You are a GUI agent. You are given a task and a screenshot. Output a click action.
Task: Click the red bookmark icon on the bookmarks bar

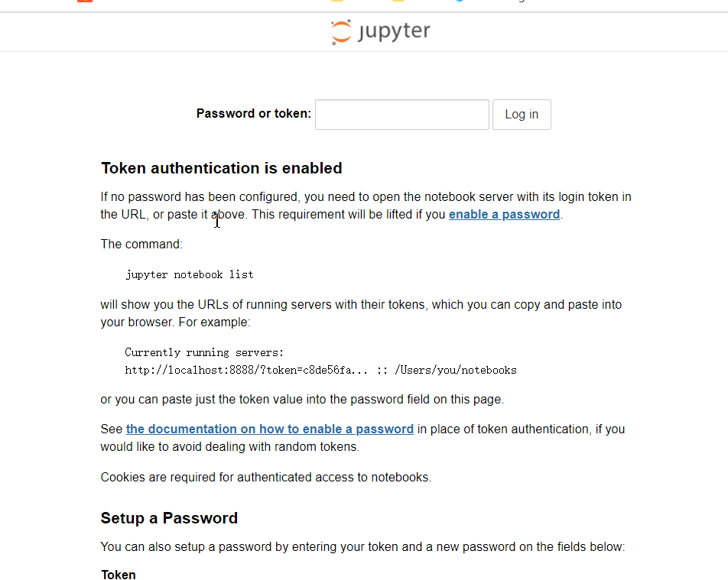click(84, 3)
